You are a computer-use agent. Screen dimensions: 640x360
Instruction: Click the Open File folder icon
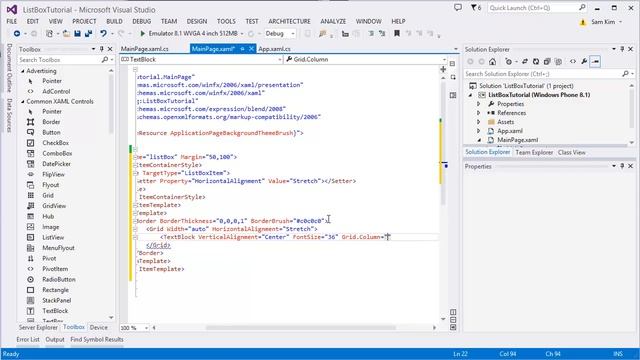coord(66,33)
